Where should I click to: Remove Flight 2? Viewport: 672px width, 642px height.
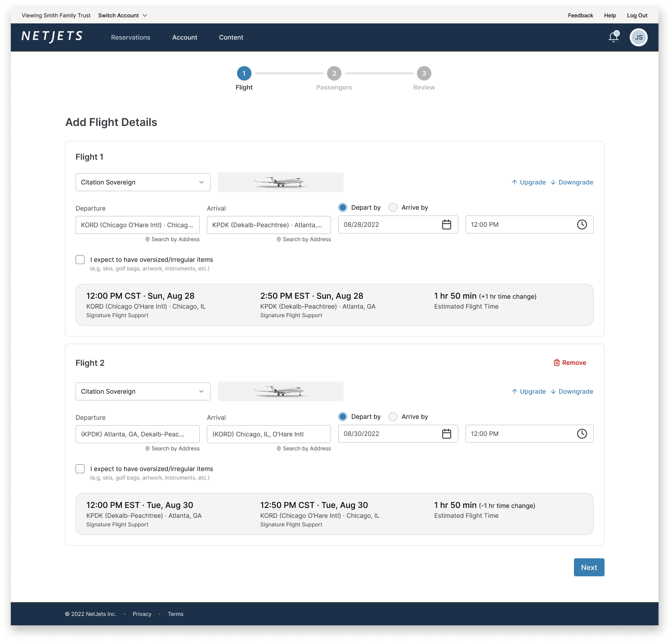point(570,363)
